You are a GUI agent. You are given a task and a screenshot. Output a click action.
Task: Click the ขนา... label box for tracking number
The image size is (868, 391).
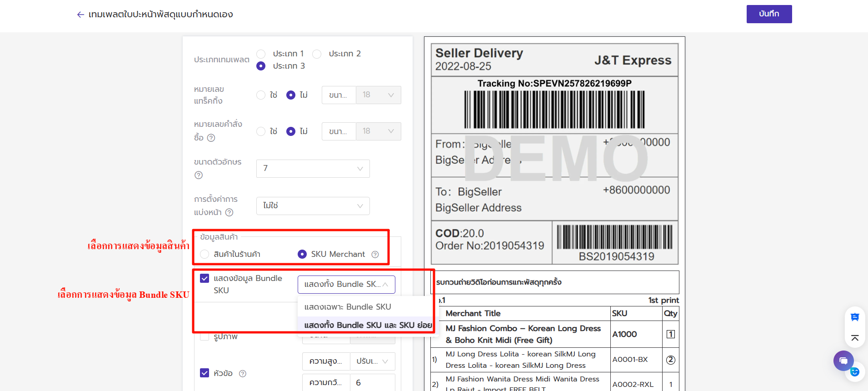[x=339, y=95]
